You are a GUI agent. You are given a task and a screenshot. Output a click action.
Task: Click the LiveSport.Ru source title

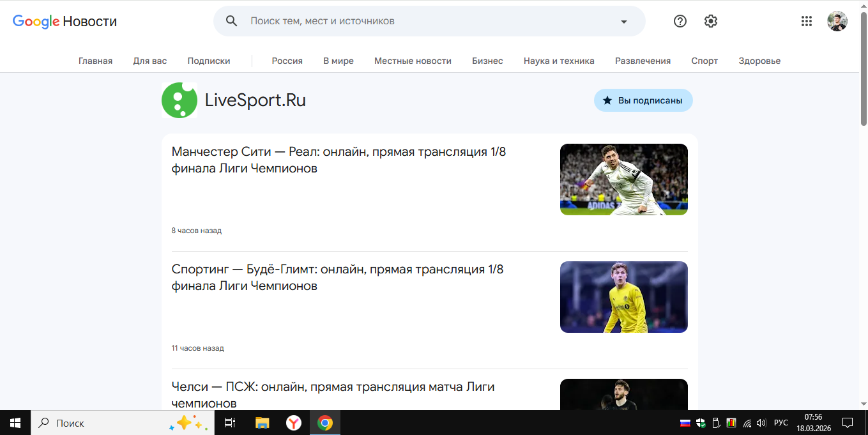tap(255, 100)
